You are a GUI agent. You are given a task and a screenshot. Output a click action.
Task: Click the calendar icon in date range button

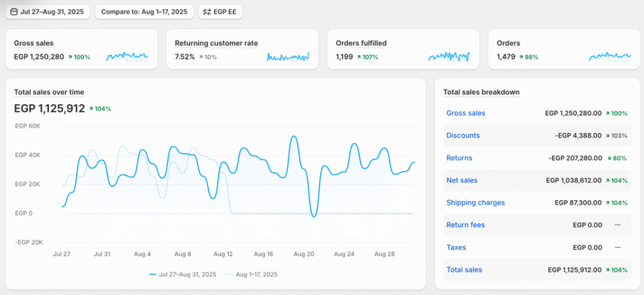point(14,12)
